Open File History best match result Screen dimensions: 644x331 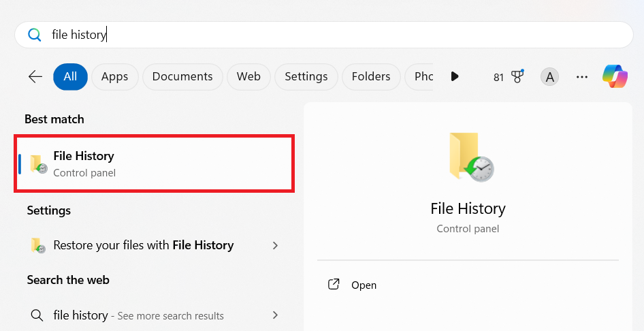pyautogui.click(x=155, y=163)
